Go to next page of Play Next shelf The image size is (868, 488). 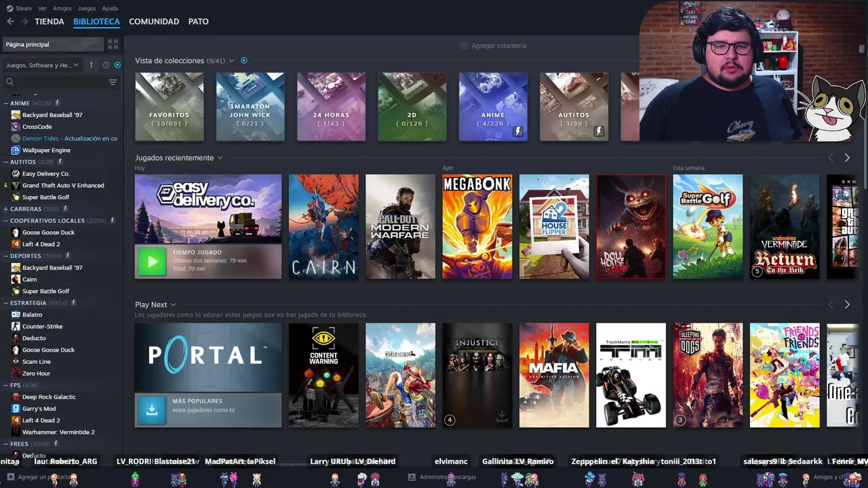pos(847,305)
